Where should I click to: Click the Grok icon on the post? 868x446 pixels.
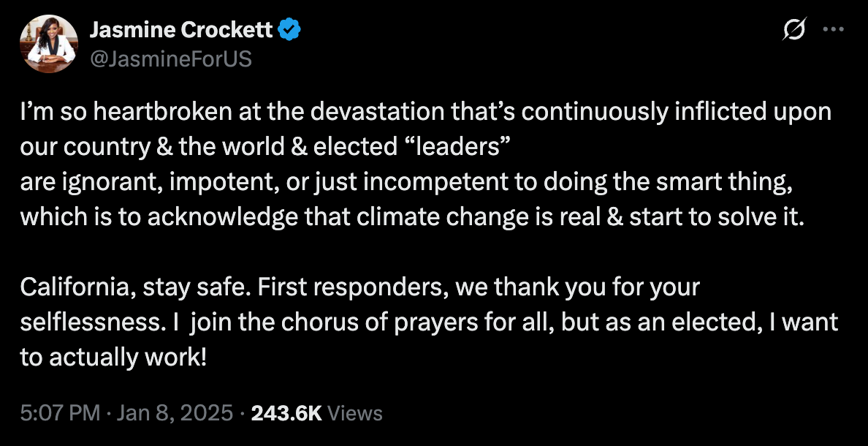(x=794, y=30)
